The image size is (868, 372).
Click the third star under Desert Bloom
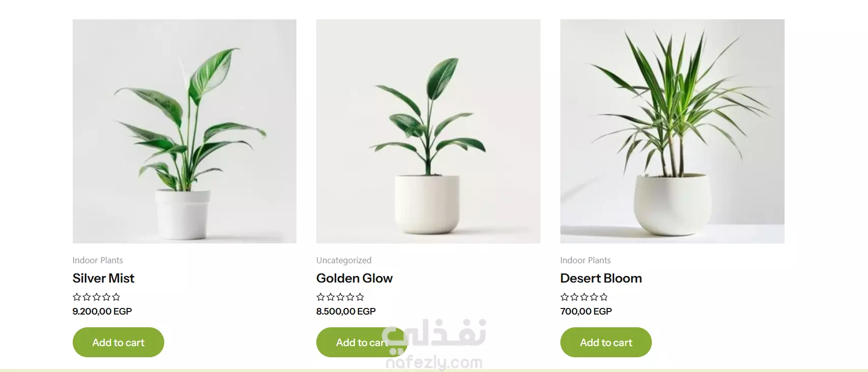tap(584, 297)
